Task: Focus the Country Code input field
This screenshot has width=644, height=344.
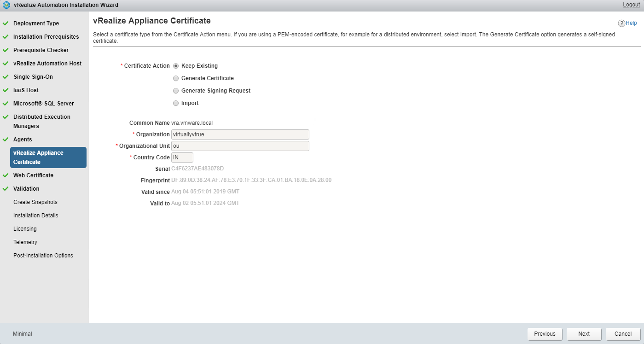Action: point(182,157)
